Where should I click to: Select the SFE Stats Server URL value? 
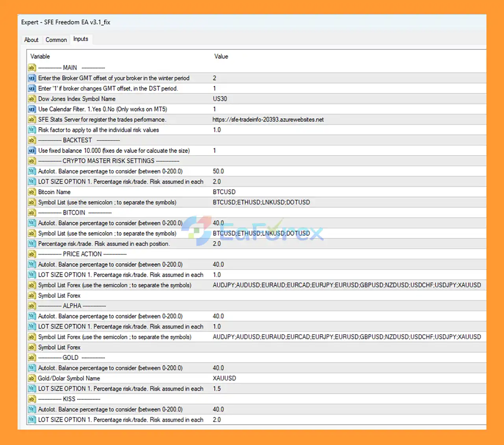268,119
